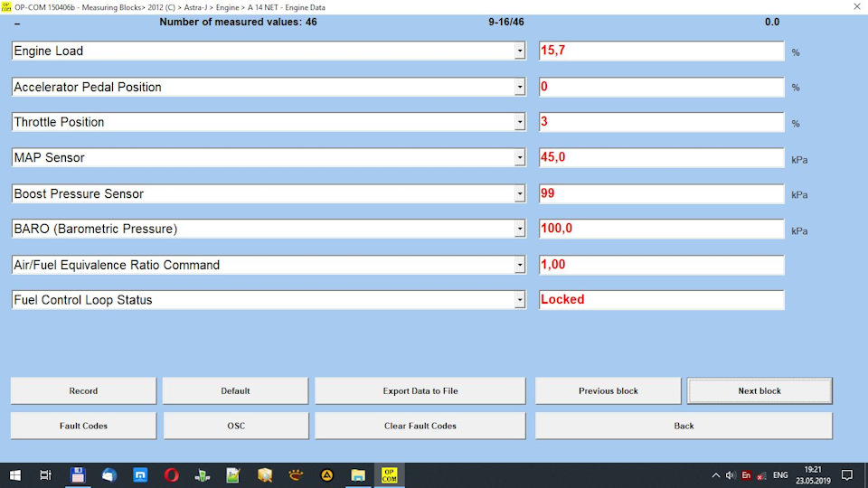Click the OP-COM taskbar icon

pos(390,474)
